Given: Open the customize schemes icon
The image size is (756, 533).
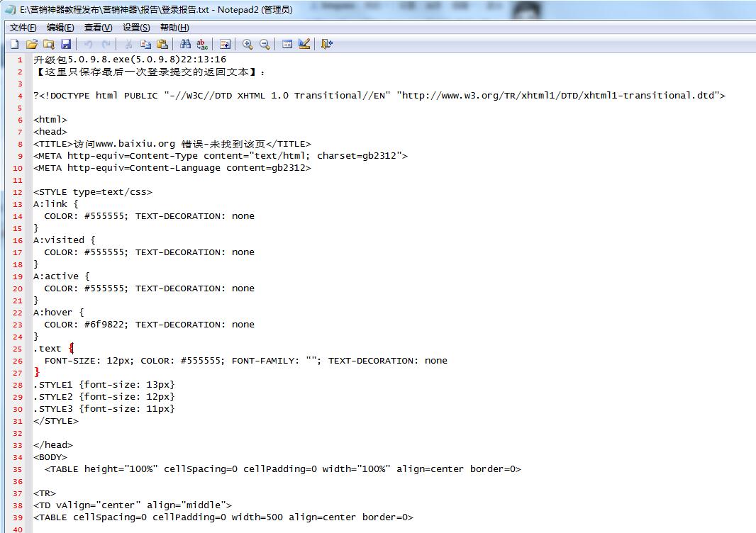Looking at the screenshot, I should (x=304, y=44).
